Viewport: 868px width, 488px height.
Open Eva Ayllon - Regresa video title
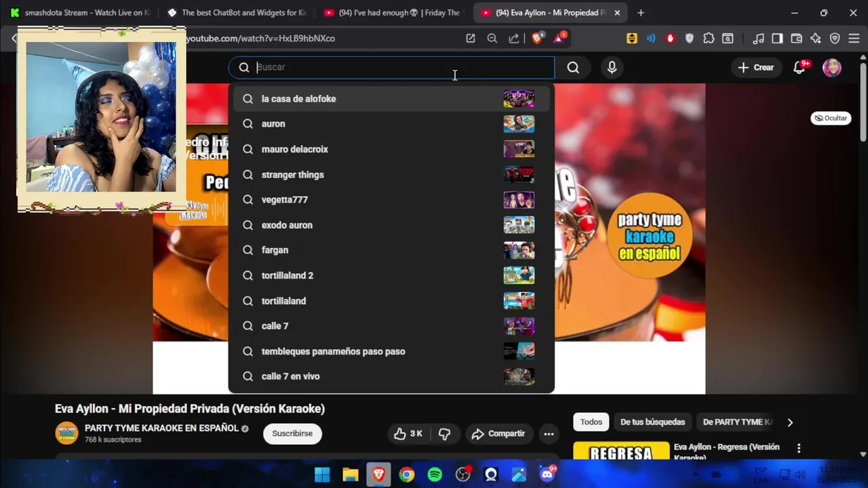point(726,451)
